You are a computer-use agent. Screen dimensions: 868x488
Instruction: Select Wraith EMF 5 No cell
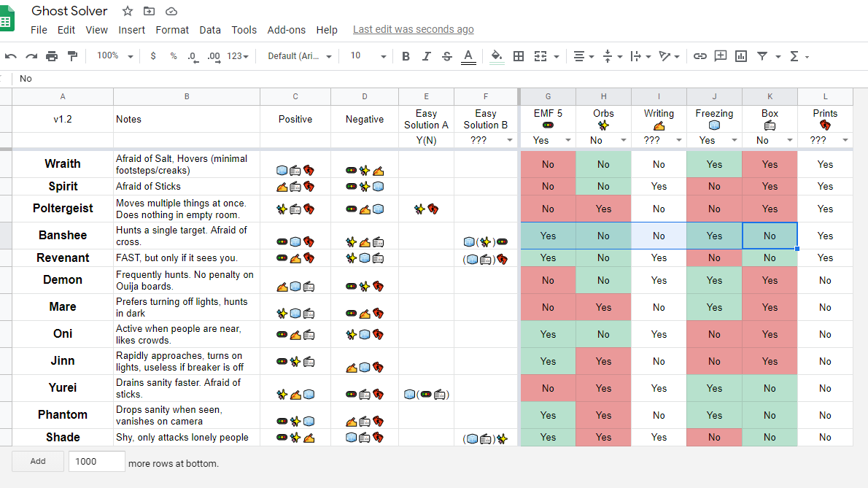pos(548,164)
